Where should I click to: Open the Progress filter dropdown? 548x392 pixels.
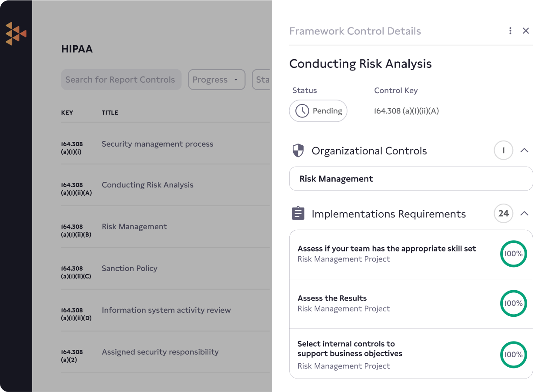point(216,79)
